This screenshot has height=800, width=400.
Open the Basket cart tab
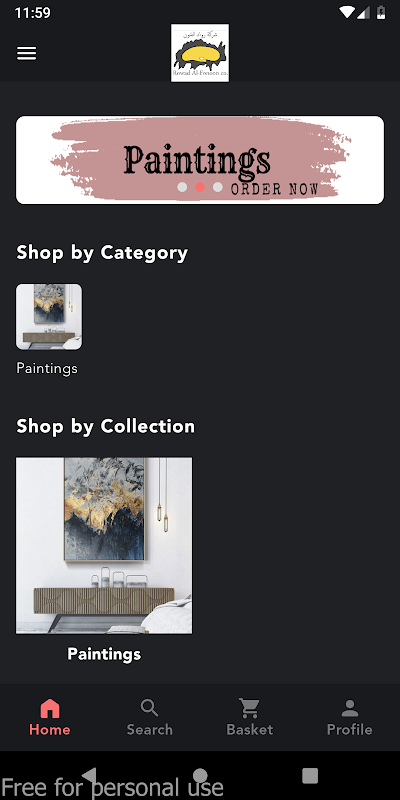tap(249, 717)
